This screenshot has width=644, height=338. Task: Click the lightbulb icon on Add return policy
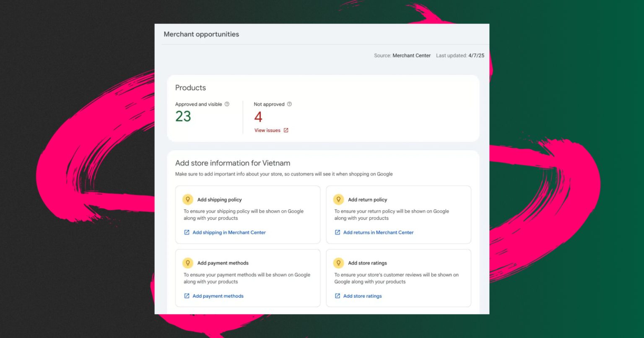click(x=338, y=200)
